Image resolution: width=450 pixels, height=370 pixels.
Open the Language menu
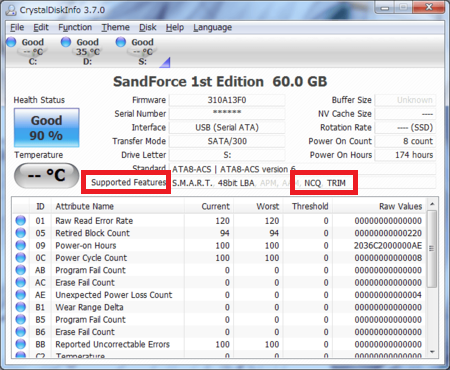pos(212,27)
